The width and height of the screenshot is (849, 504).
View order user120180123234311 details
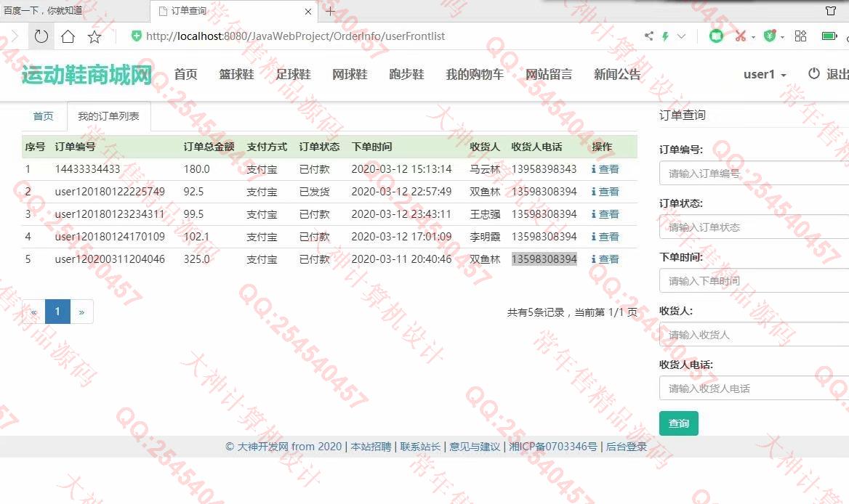pyautogui.click(x=605, y=214)
